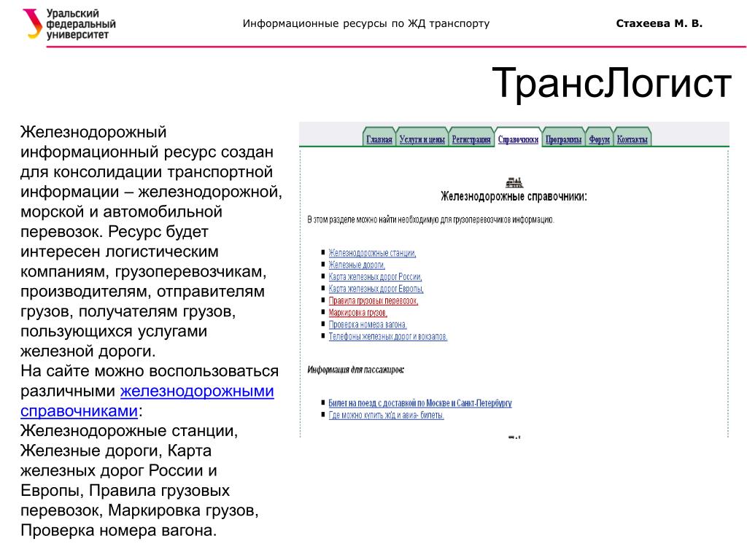
Task: Click the Ural Federal University logo
Action: tap(69, 24)
